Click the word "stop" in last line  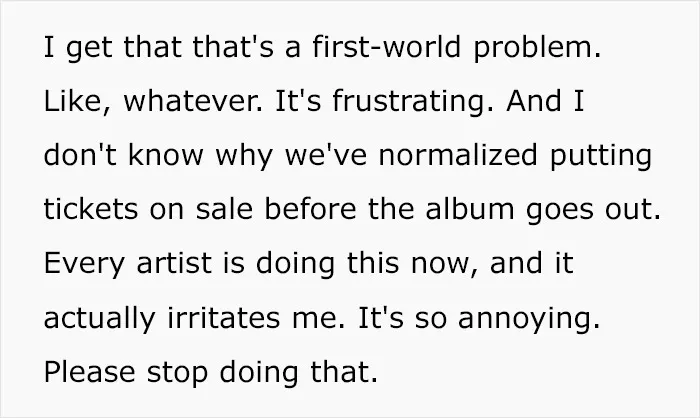[x=177, y=374]
